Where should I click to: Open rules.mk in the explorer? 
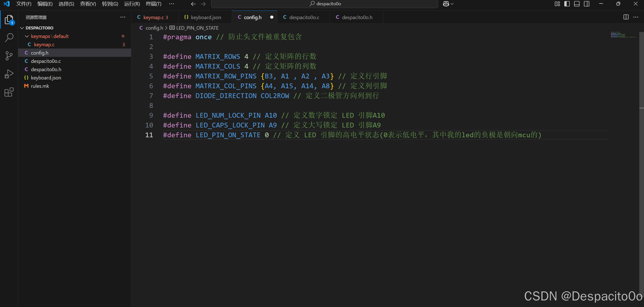40,86
